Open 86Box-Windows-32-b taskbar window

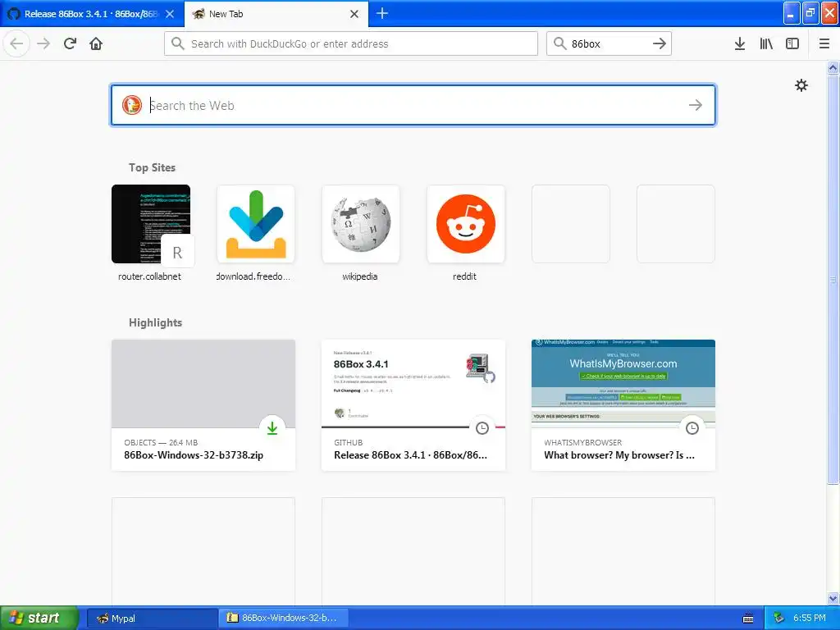(283, 619)
